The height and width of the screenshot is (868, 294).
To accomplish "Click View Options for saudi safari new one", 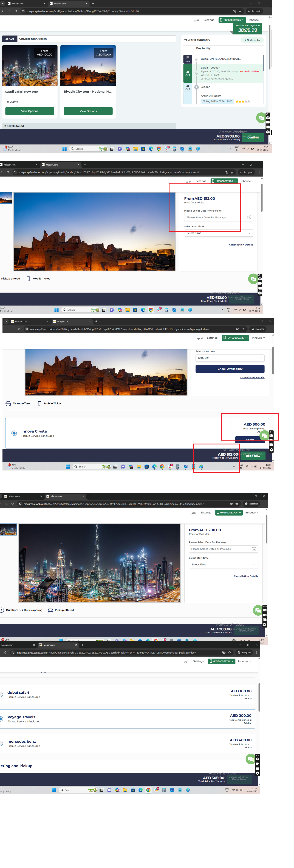I will tap(30, 111).
